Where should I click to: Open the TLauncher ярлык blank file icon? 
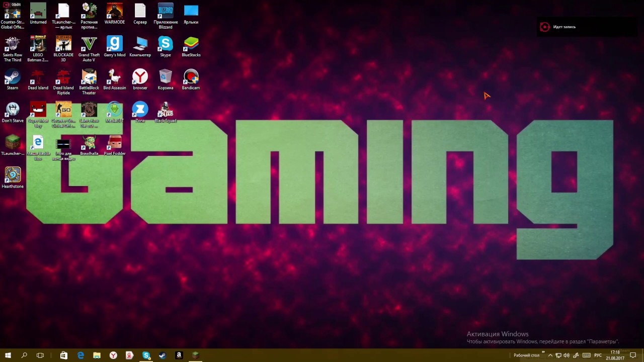click(63, 16)
